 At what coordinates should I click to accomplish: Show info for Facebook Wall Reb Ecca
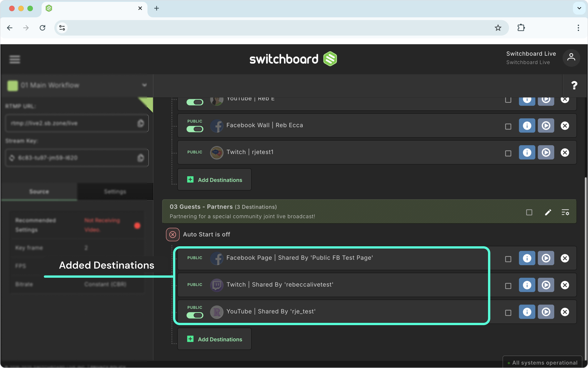527,126
